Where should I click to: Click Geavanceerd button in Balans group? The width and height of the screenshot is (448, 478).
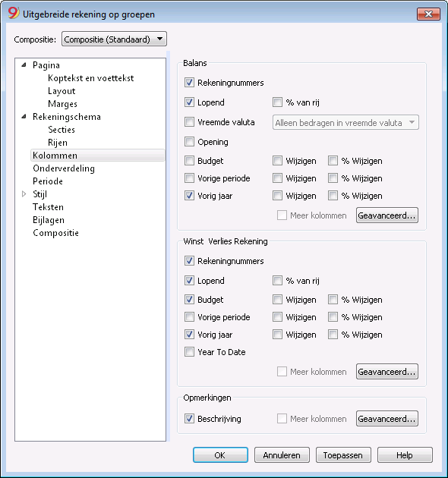coord(387,215)
